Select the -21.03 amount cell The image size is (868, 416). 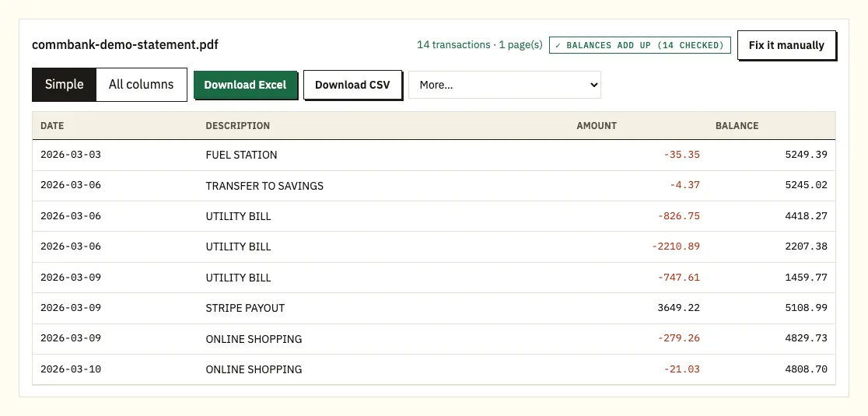[681, 369]
